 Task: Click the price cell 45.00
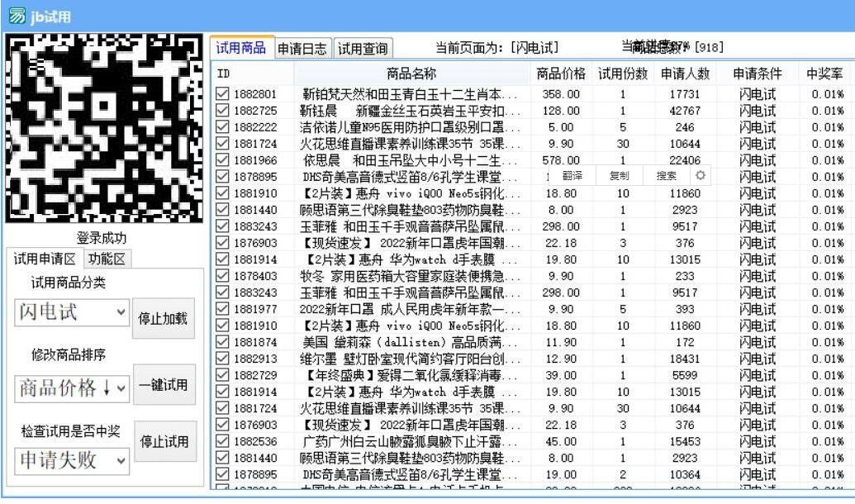point(561,441)
